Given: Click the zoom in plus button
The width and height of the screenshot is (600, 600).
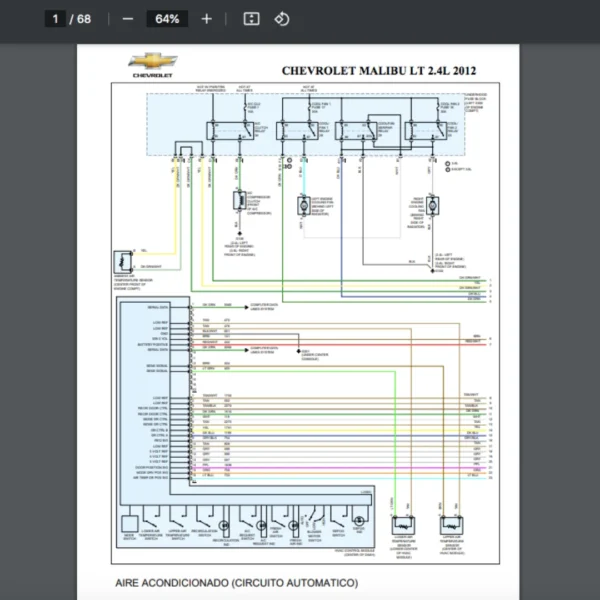Looking at the screenshot, I should point(206,19).
